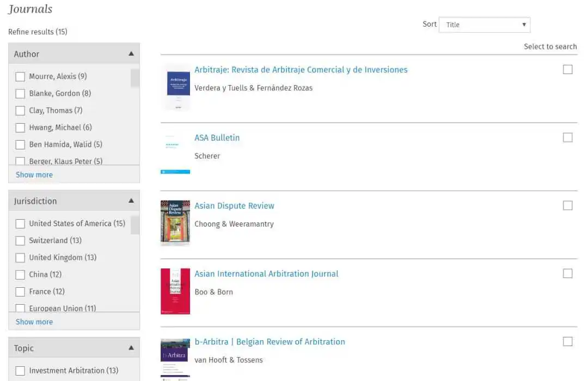The image size is (588, 381).
Task: Click the Jurisdiction filter list scrollbar
Action: point(134,225)
